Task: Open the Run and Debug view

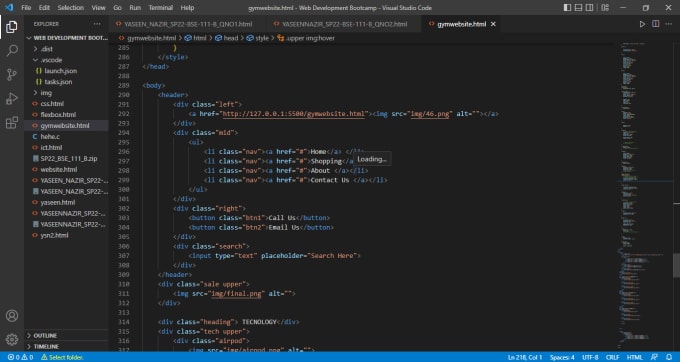Action: tap(12, 98)
